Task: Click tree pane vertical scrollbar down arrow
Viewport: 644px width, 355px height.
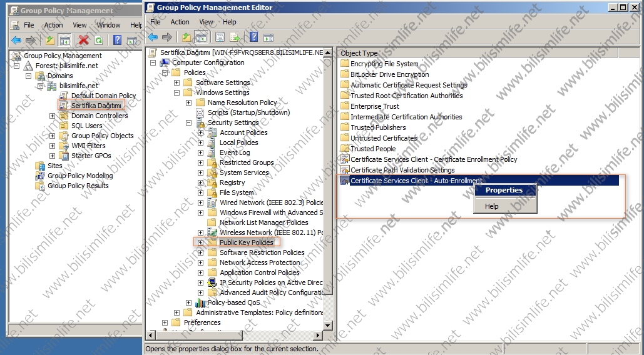Action: (327, 326)
